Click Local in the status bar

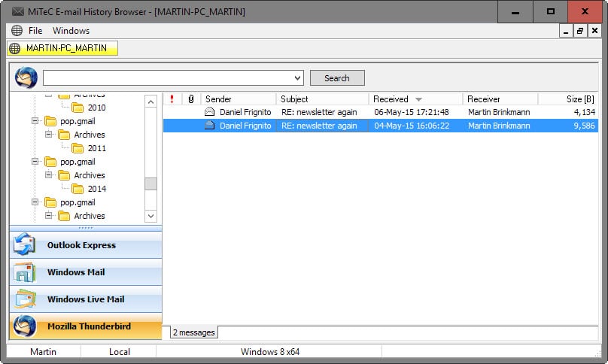(x=120, y=352)
